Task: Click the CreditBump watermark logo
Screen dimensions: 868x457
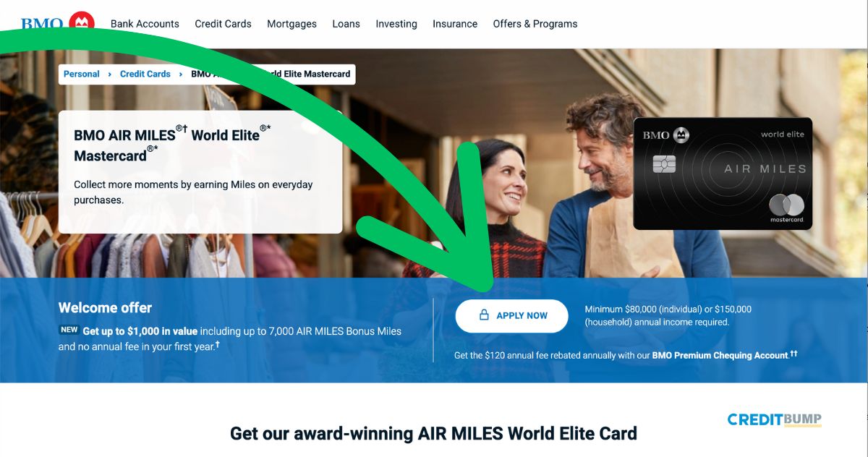Action: tap(774, 419)
